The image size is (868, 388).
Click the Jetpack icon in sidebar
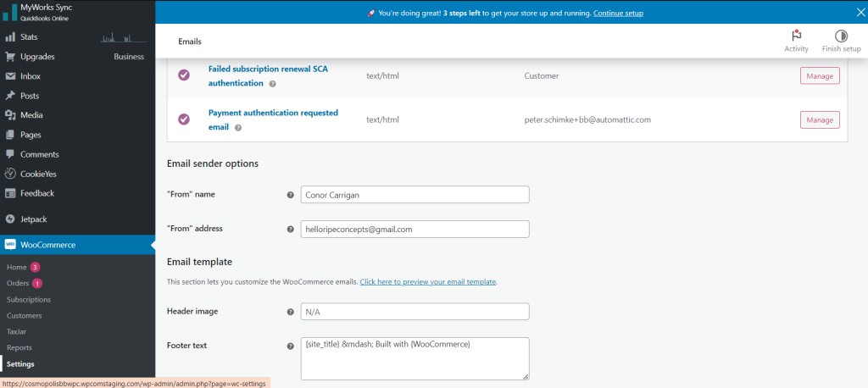tap(10, 219)
